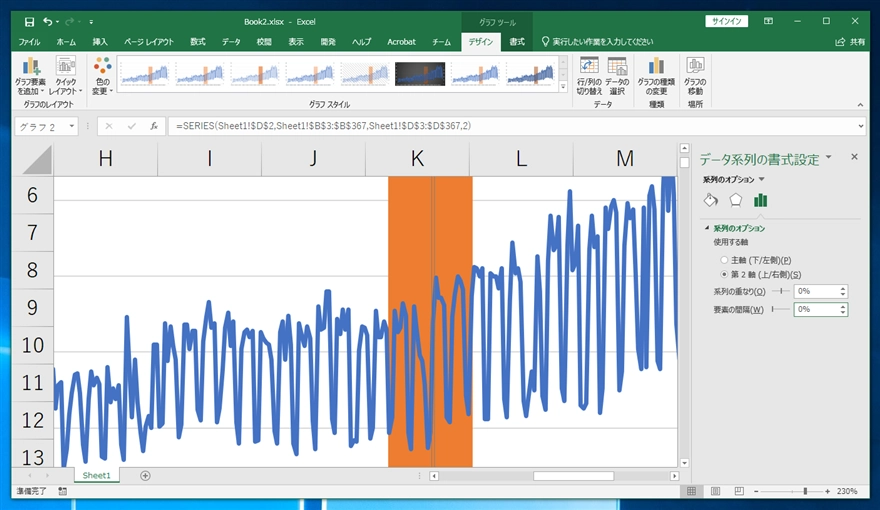Select Primary Axis (主軸) radio button
The width and height of the screenshot is (880, 510).
pos(724,260)
